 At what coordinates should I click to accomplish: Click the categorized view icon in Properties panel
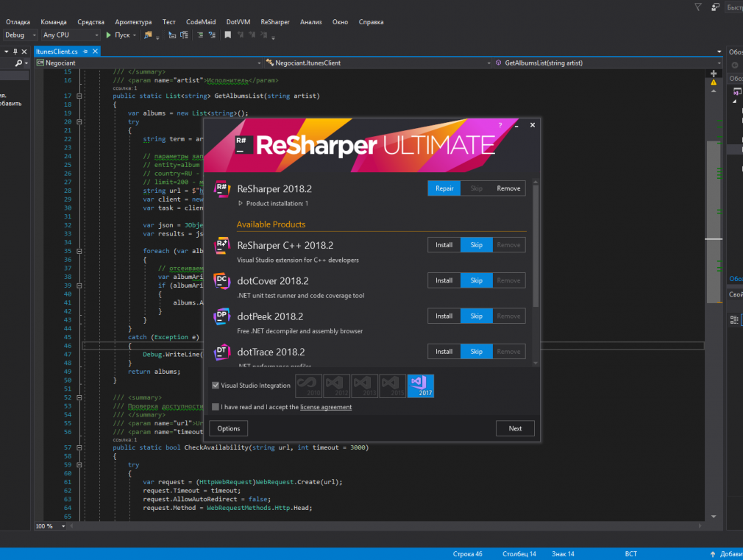tap(734, 320)
